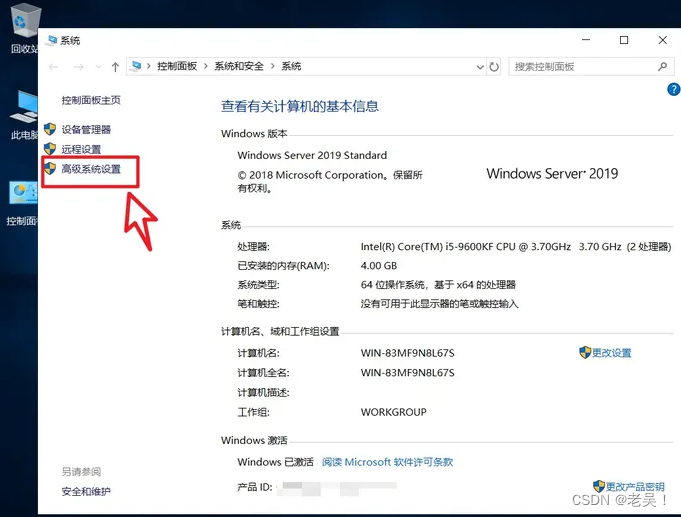Close the 系统 window
Screen dimensions: 681x517
tap(662, 40)
